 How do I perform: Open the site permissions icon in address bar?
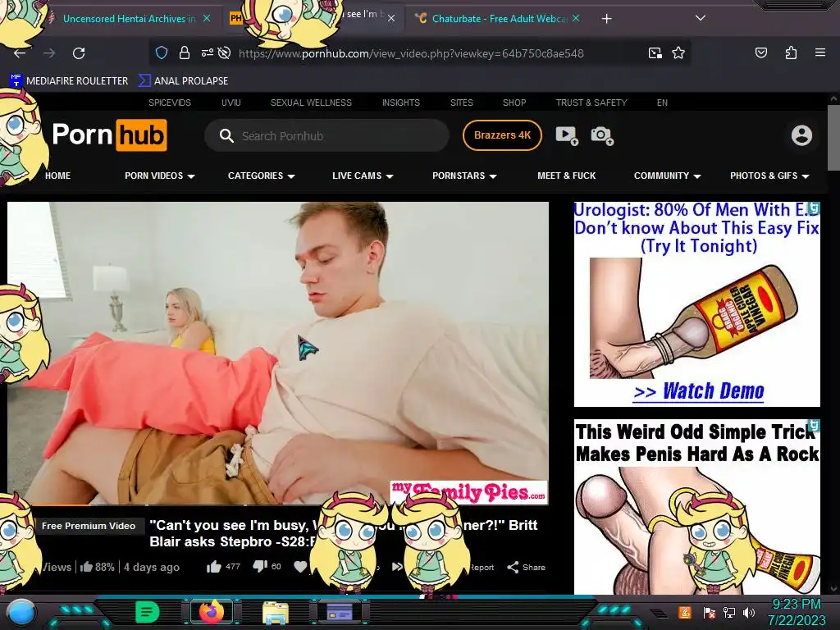click(207, 52)
